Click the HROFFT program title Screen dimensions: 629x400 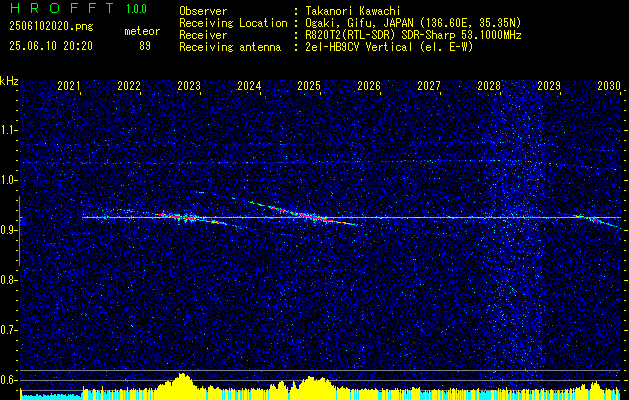pos(62,8)
